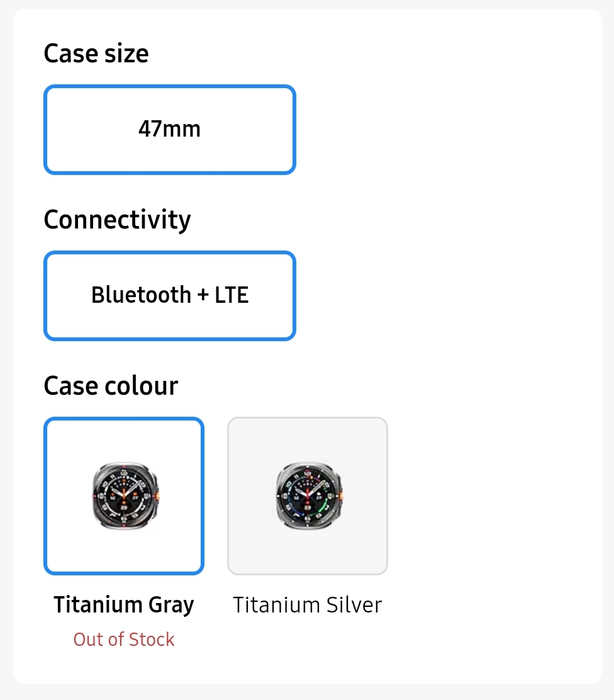This screenshot has width=614, height=700.
Task: Select the Titanium Gray colour swatch
Action: [124, 496]
